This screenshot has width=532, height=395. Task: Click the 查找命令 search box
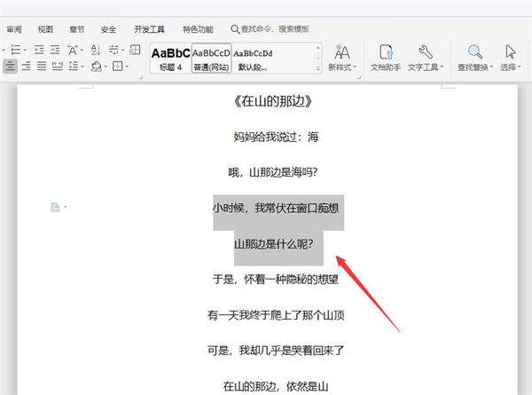270,29
